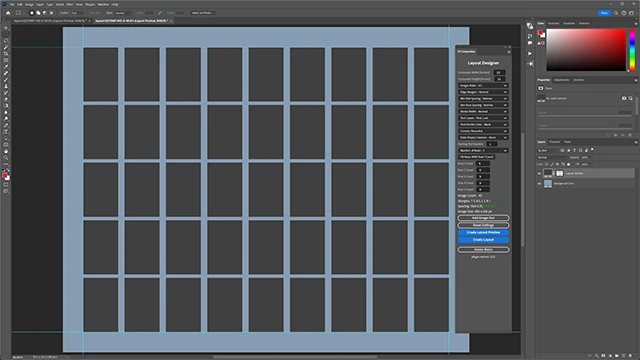Click the lock all padlock icon
Screen dimensions: 640x360
[569, 164]
